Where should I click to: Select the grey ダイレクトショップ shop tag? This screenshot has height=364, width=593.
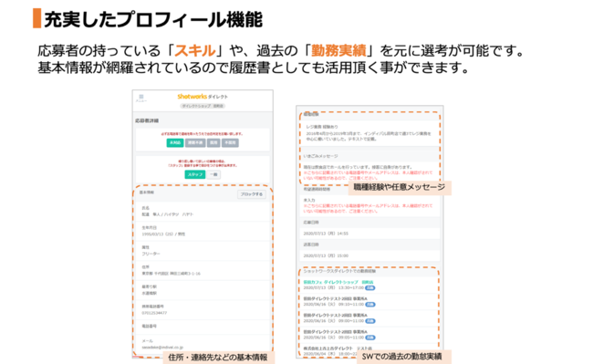(x=203, y=106)
